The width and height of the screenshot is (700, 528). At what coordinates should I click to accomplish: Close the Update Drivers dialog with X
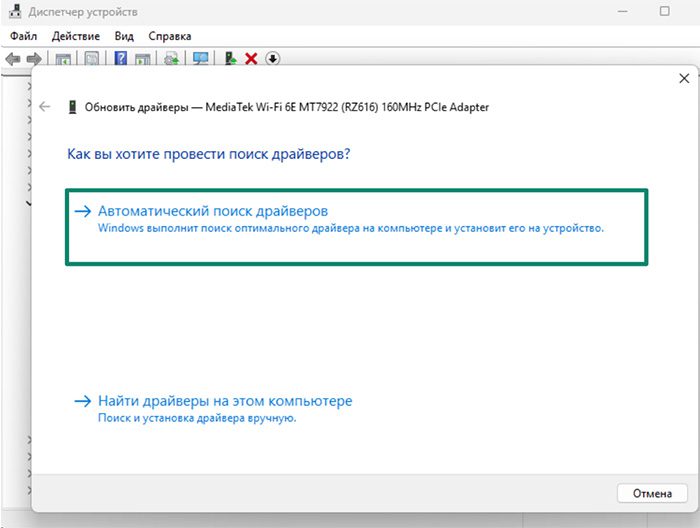(684, 79)
